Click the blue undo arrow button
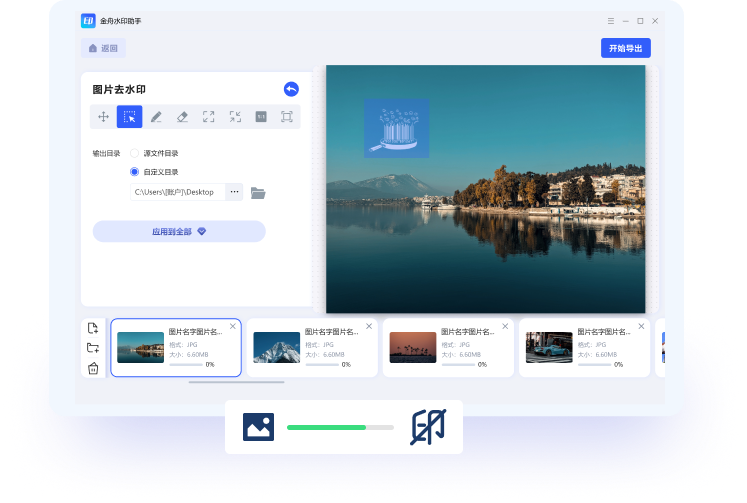Viewport: 747px width, 503px height. [x=291, y=89]
